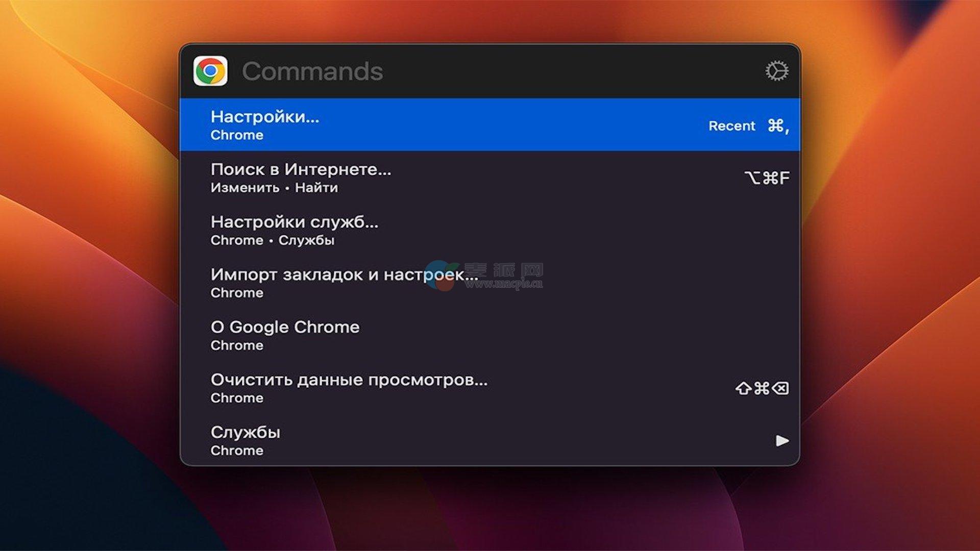Choose Настройки служб… command
The width and height of the screenshot is (980, 551).
click(490, 230)
